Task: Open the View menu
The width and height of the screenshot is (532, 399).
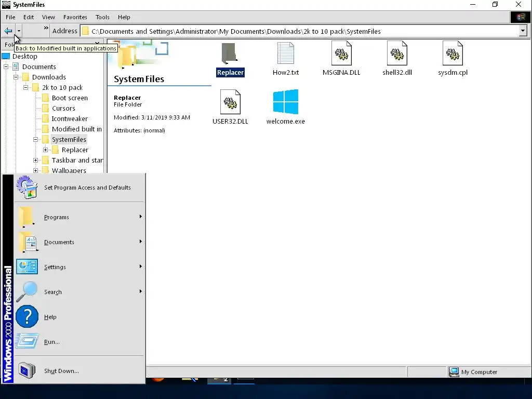Action: [x=48, y=17]
